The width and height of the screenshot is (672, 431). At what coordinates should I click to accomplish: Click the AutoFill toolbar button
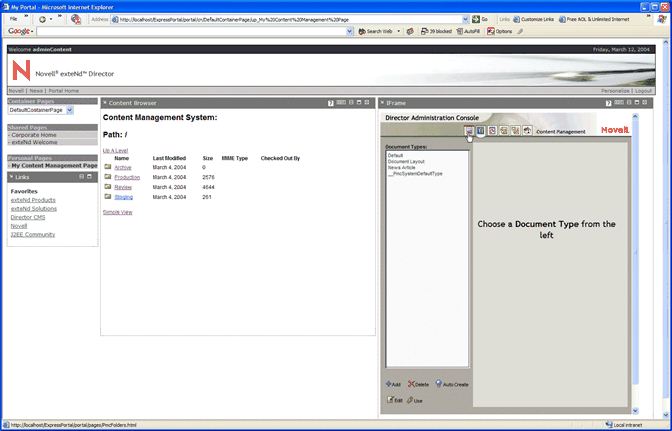[x=468, y=31]
